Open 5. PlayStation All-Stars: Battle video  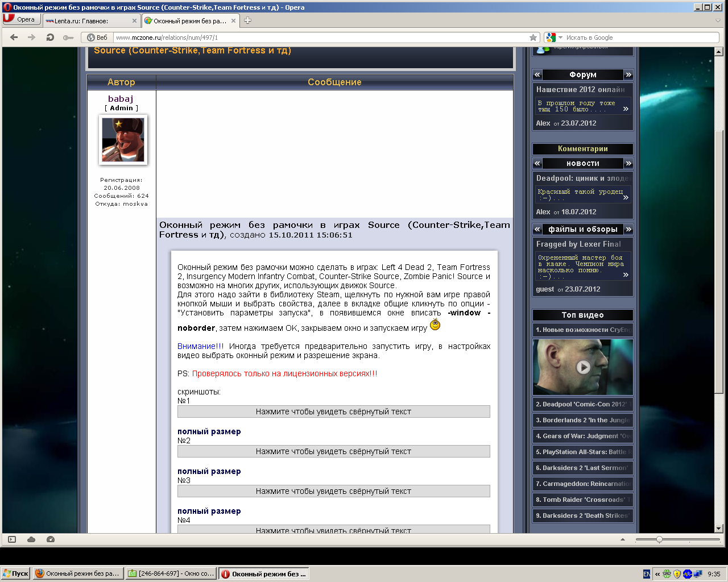[583, 452]
